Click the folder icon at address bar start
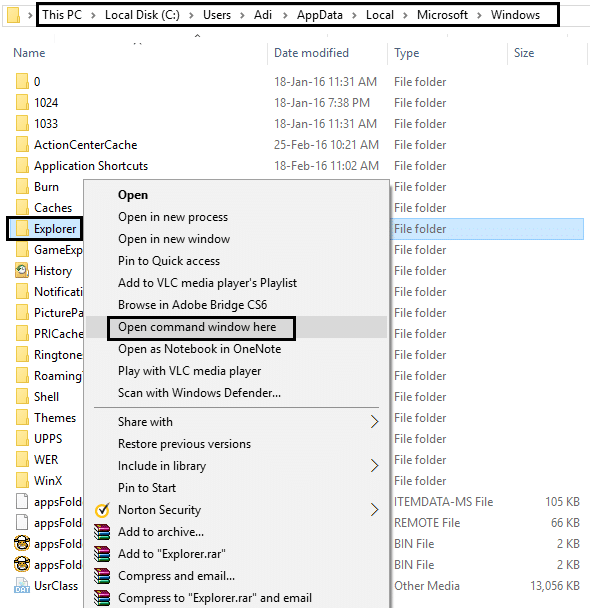 [13, 15]
